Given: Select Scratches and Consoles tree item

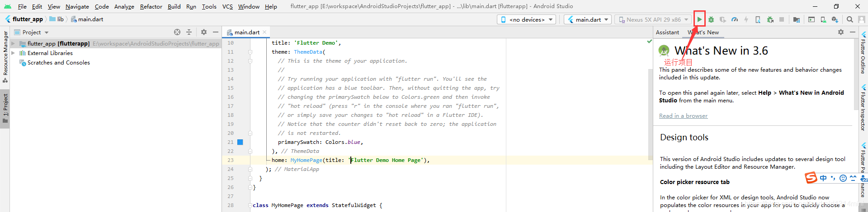Looking at the screenshot, I should point(58,63).
